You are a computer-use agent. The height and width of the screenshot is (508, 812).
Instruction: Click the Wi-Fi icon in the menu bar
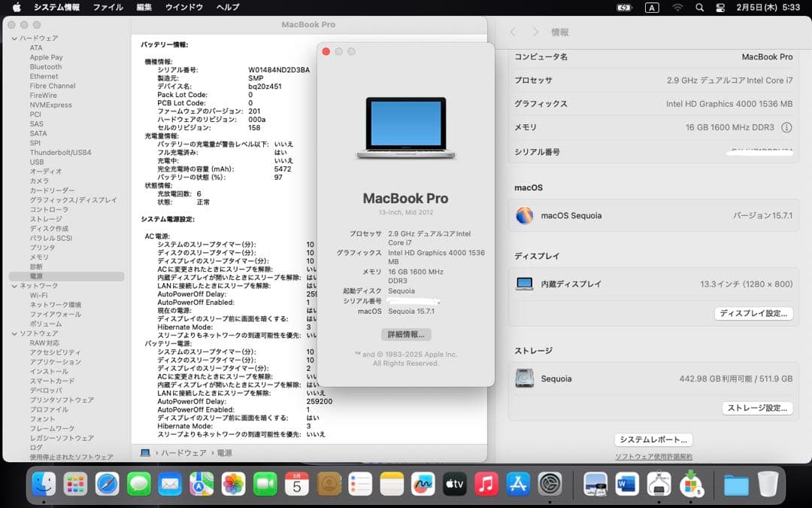678,8
